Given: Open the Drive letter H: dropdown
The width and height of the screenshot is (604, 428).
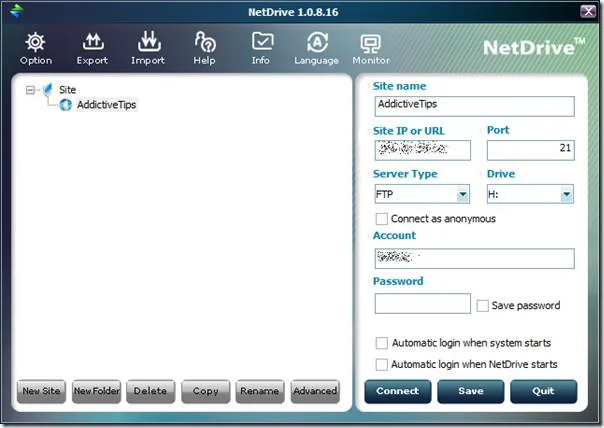Looking at the screenshot, I should coord(530,194).
